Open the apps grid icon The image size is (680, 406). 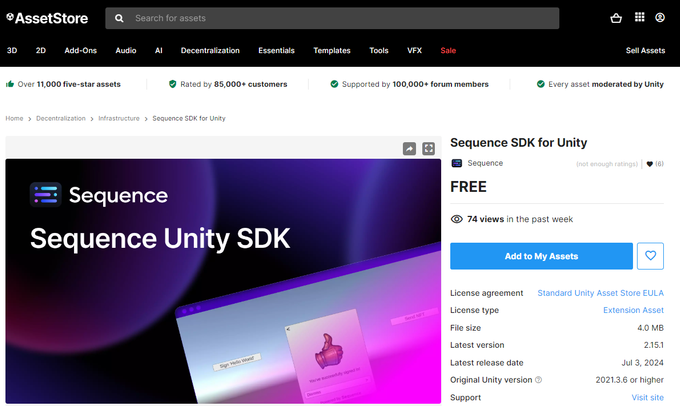click(639, 17)
